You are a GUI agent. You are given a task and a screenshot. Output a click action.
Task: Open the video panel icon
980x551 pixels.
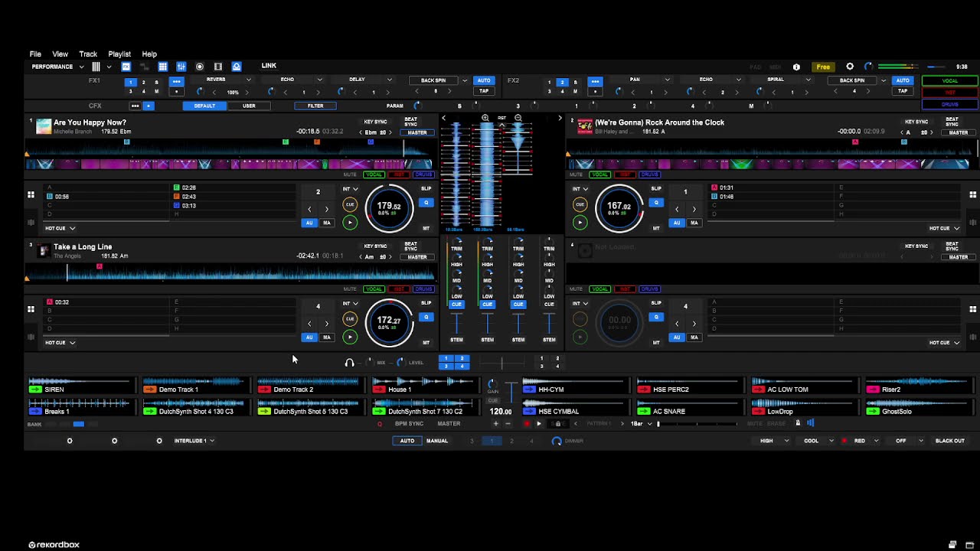tap(218, 67)
